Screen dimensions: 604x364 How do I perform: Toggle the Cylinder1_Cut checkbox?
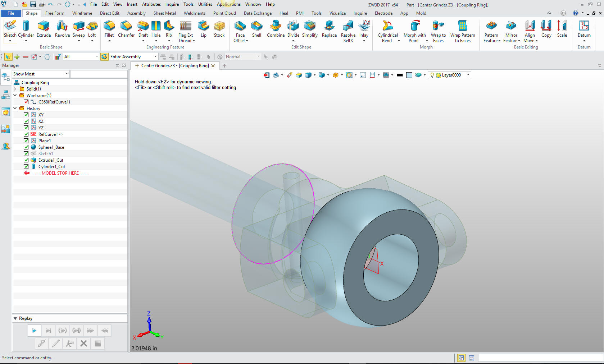tap(26, 167)
